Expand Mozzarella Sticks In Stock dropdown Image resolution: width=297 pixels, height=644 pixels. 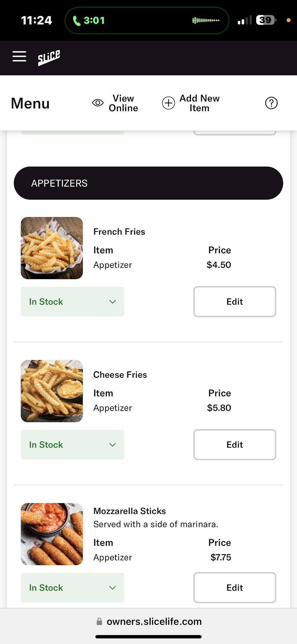(72, 588)
